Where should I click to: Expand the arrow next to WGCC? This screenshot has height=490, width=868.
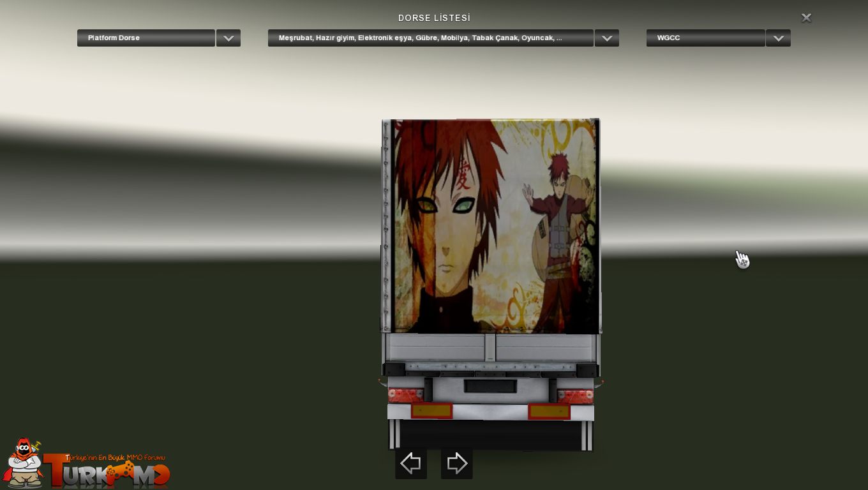(779, 38)
